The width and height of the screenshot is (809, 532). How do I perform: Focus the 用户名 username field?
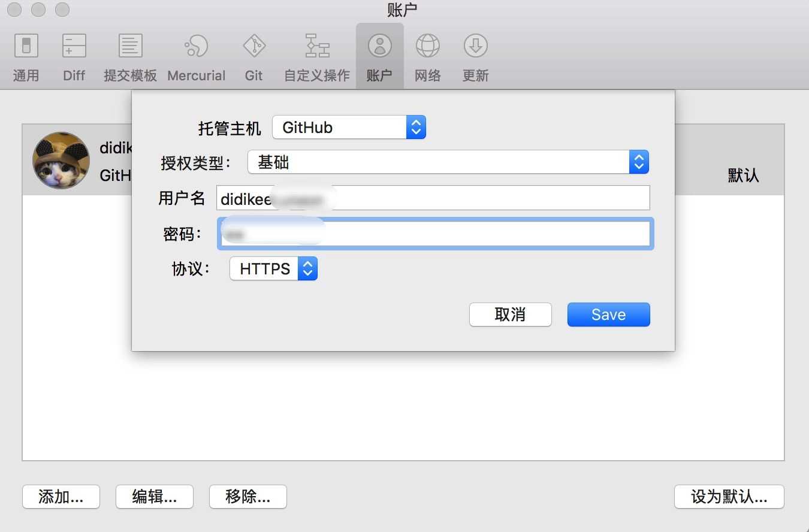point(433,198)
